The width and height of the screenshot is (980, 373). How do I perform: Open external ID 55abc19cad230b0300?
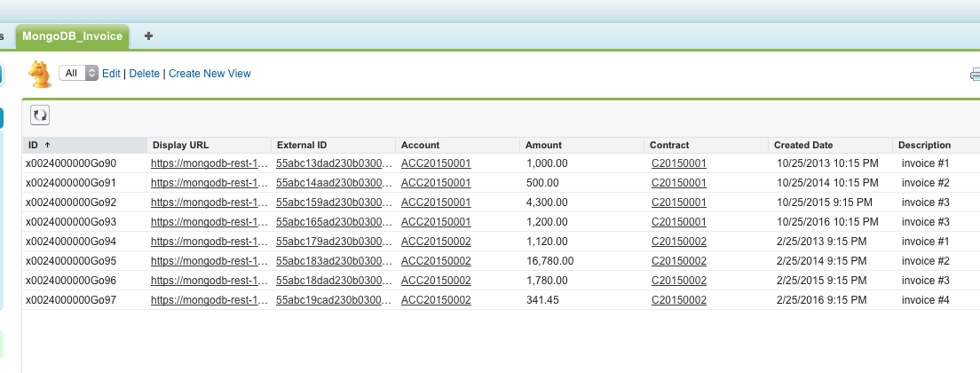click(334, 300)
